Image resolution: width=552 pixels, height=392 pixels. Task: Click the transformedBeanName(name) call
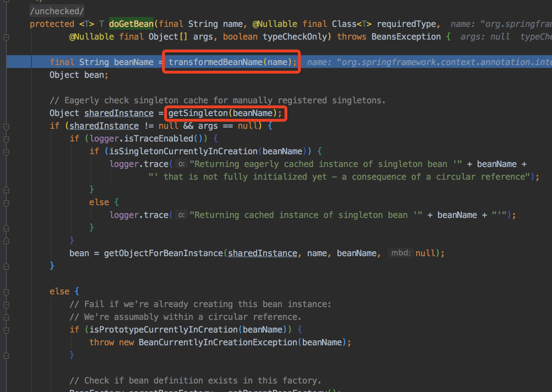pos(232,62)
